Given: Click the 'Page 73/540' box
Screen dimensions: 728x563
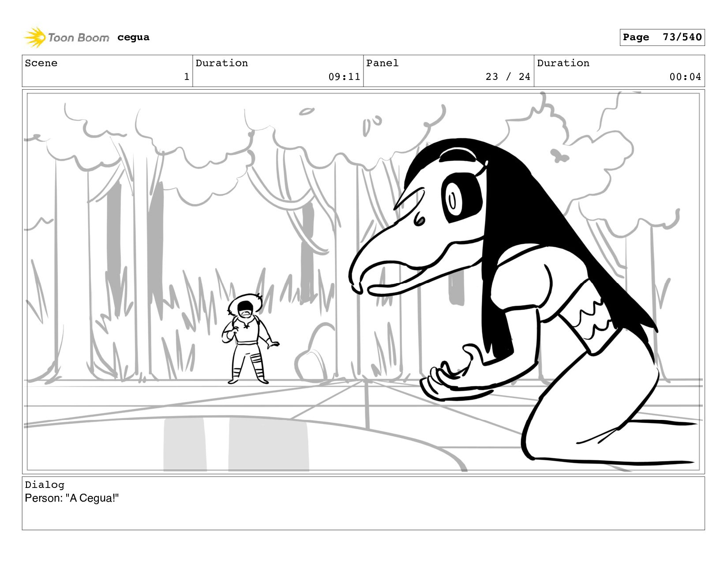Looking at the screenshot, I should [x=662, y=38].
